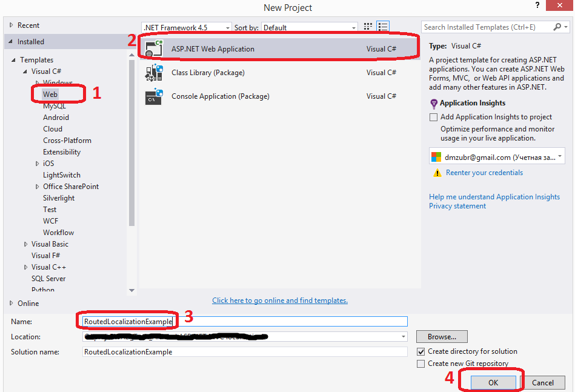Open the Location path dropdown
This screenshot has height=392, width=575.
tap(404, 337)
